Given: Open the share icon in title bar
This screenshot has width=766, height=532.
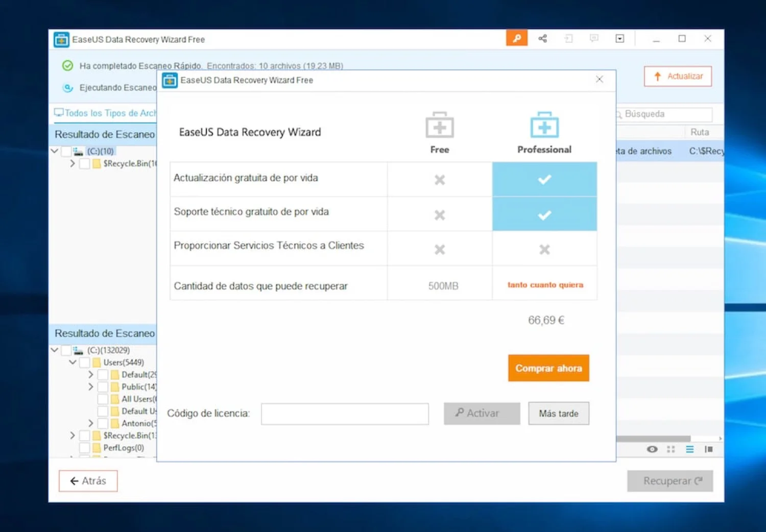Looking at the screenshot, I should tap(542, 38).
